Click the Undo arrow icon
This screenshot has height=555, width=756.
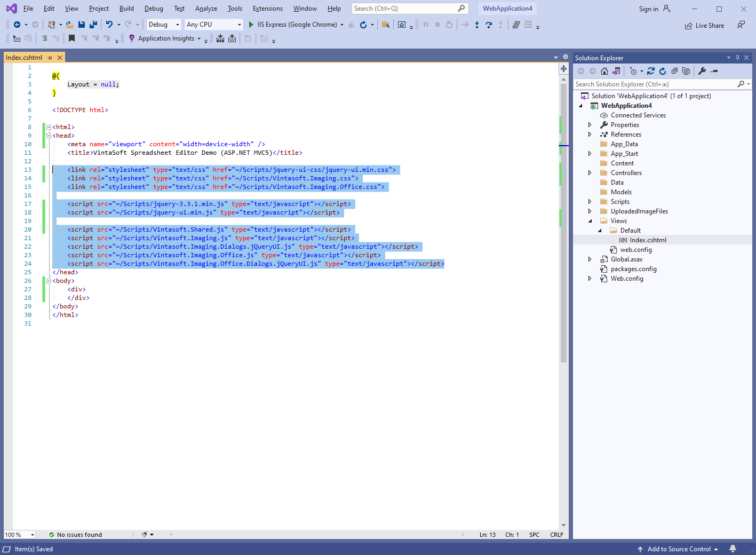pyautogui.click(x=109, y=25)
